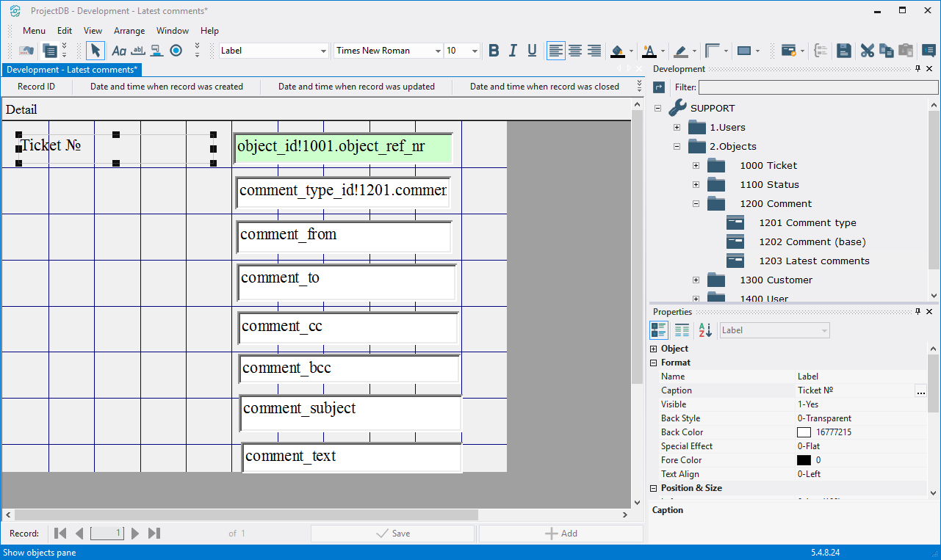
Task: Click the Caption ellipsis button
Action: pyautogui.click(x=920, y=391)
